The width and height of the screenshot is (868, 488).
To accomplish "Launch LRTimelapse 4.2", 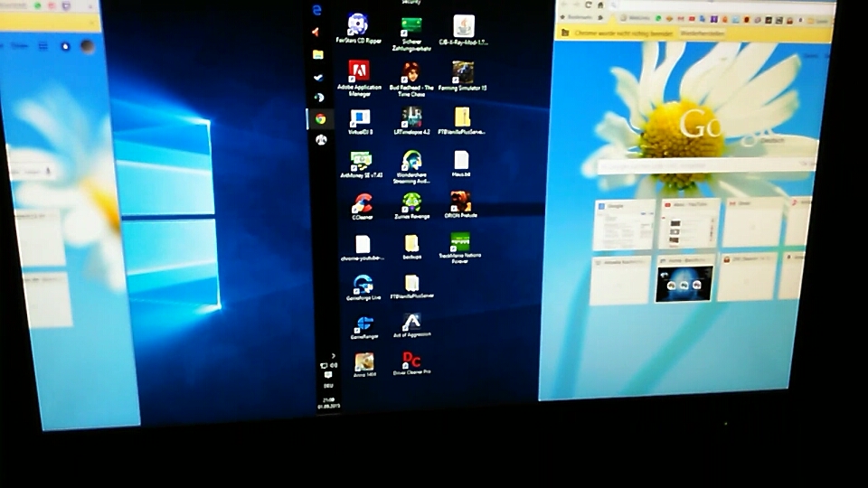I will point(411,121).
